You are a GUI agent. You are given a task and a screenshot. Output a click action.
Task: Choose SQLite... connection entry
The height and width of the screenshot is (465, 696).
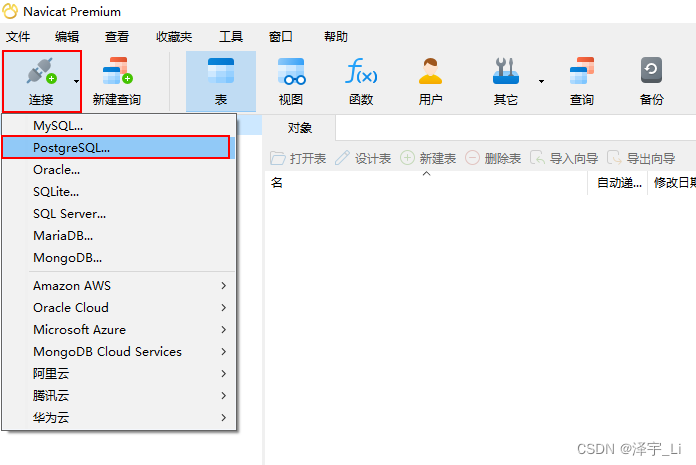point(119,192)
